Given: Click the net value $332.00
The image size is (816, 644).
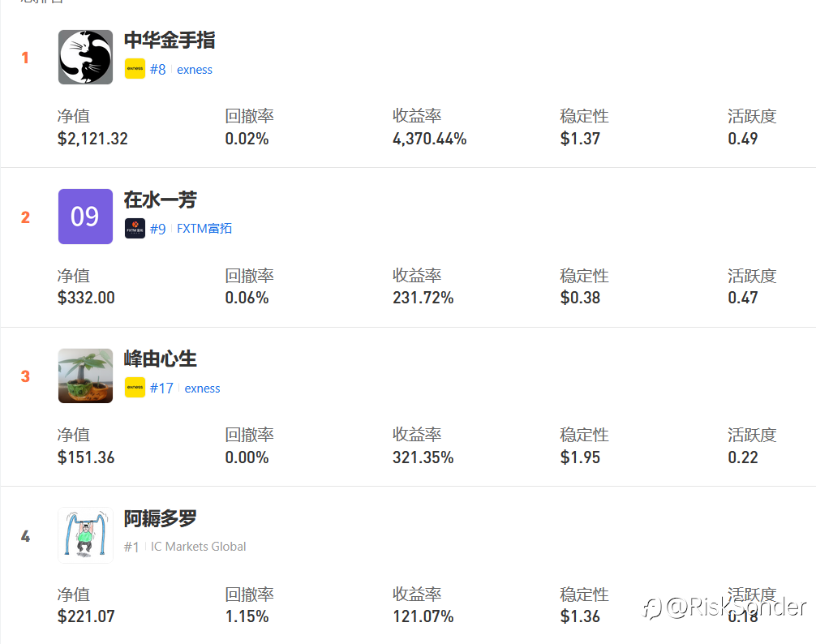Looking at the screenshot, I should point(87,298).
